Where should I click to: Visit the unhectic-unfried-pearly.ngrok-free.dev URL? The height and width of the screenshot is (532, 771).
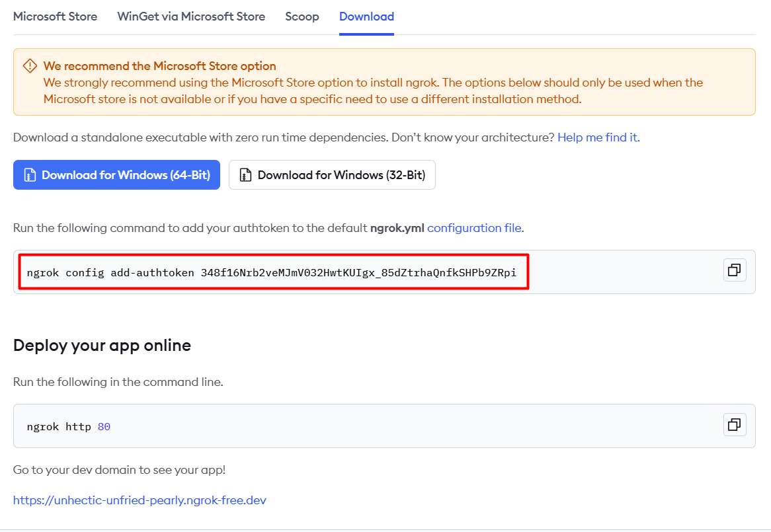point(140,500)
